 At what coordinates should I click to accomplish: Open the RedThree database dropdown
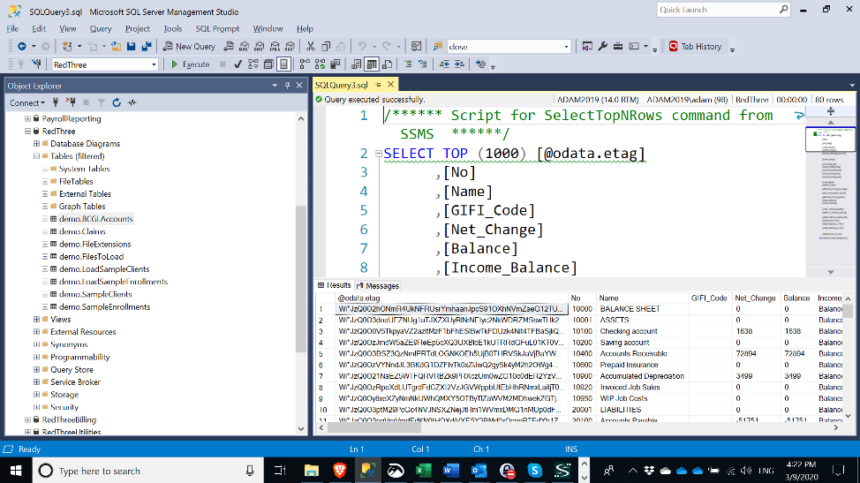coord(154,65)
